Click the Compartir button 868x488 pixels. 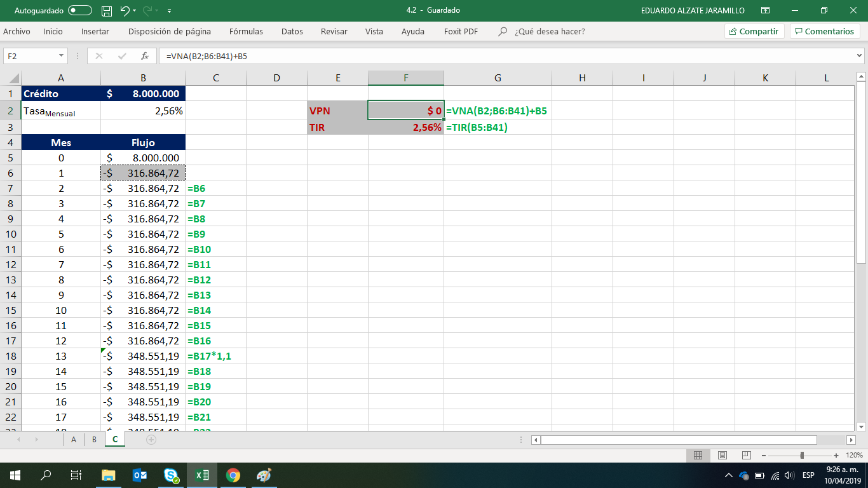click(x=754, y=31)
